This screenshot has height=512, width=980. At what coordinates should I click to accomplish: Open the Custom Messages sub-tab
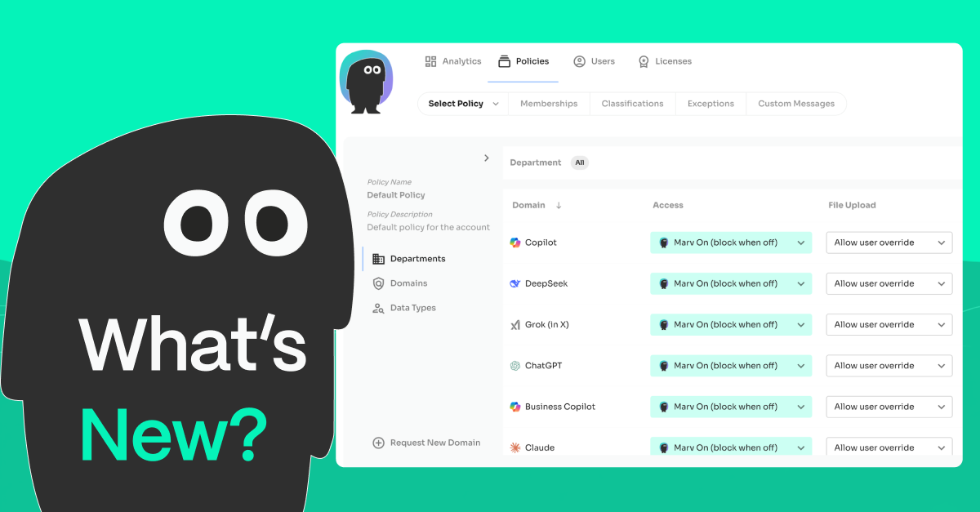796,104
